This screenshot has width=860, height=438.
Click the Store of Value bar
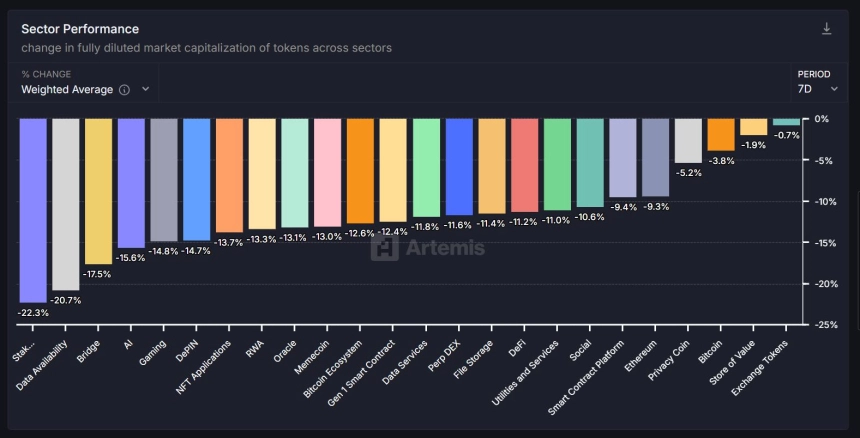click(754, 127)
